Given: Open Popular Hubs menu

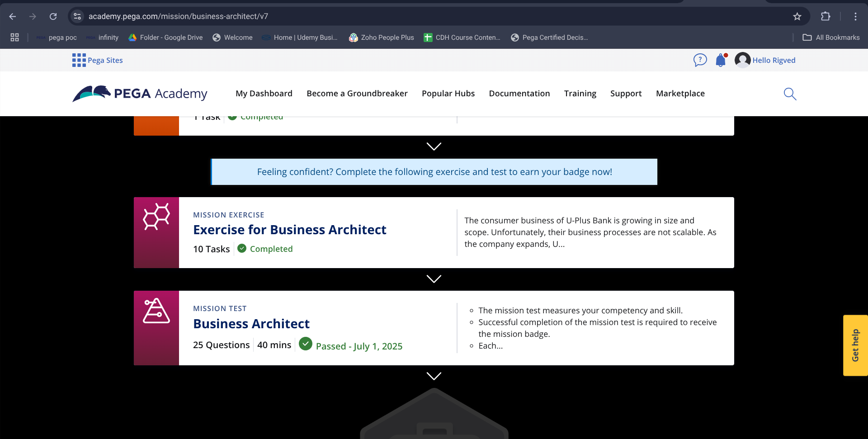Looking at the screenshot, I should point(448,94).
